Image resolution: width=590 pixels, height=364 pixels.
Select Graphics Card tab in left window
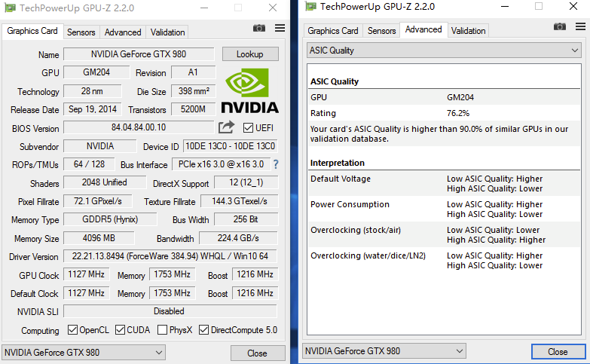click(32, 31)
